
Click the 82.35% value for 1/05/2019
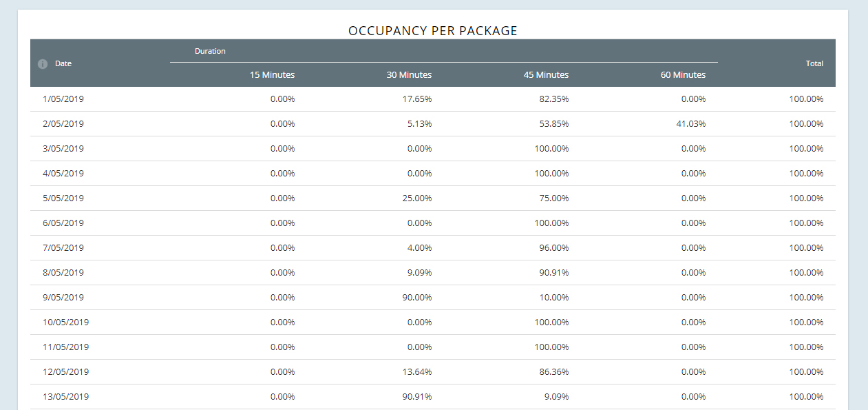[555, 99]
